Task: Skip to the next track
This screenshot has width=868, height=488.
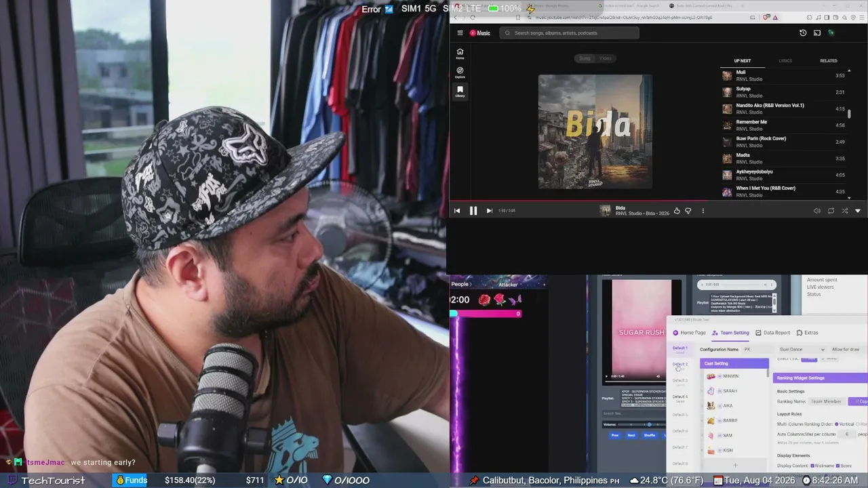Action: click(489, 211)
